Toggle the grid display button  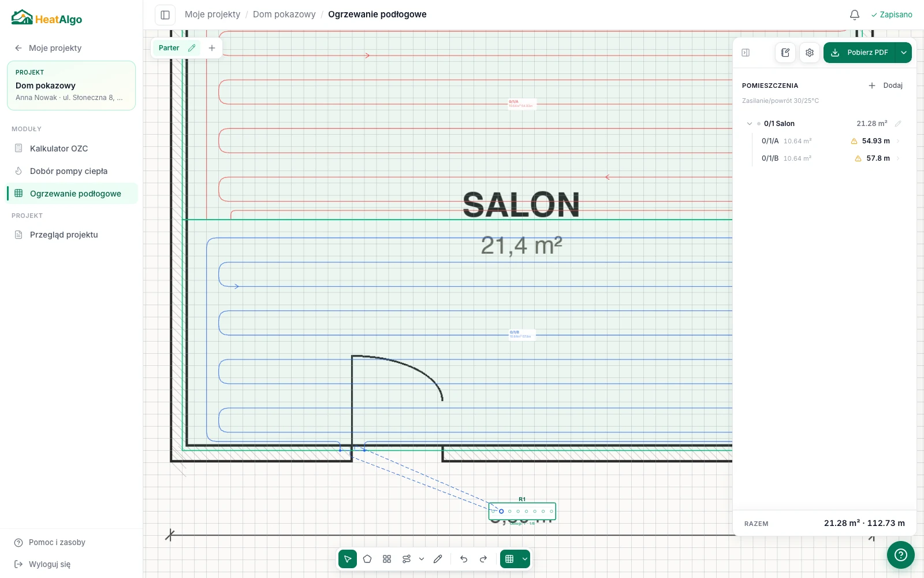click(509, 559)
